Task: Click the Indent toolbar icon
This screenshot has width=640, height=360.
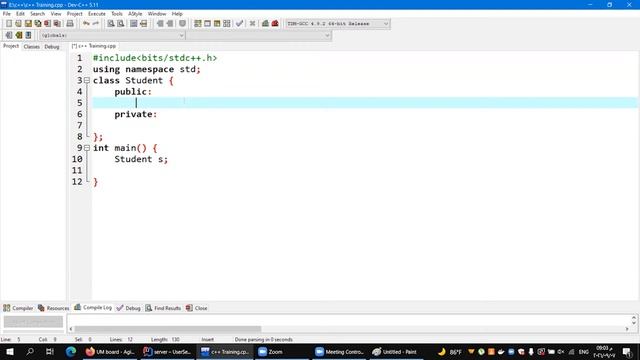Action: tap(160, 24)
